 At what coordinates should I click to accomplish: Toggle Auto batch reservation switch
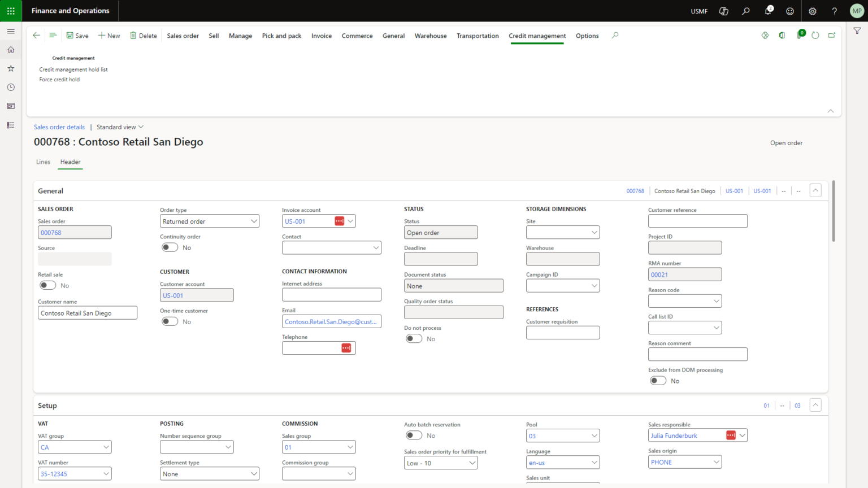tap(414, 435)
